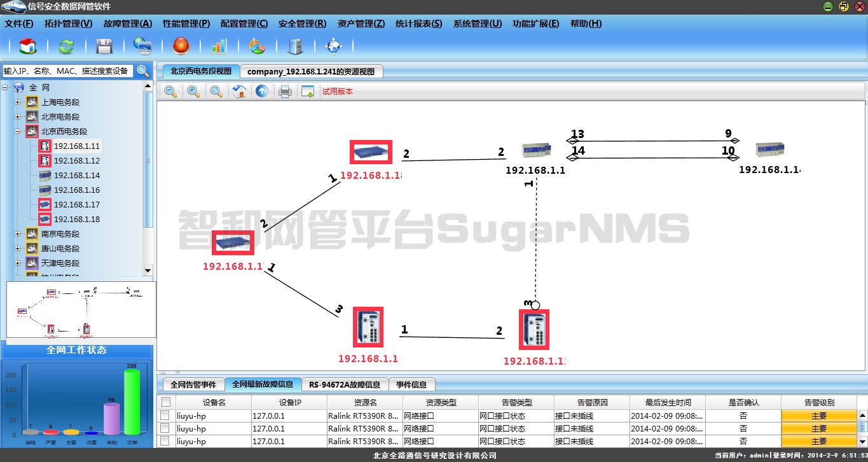
Task: Sort by 设备名 column header
Action: (214, 403)
